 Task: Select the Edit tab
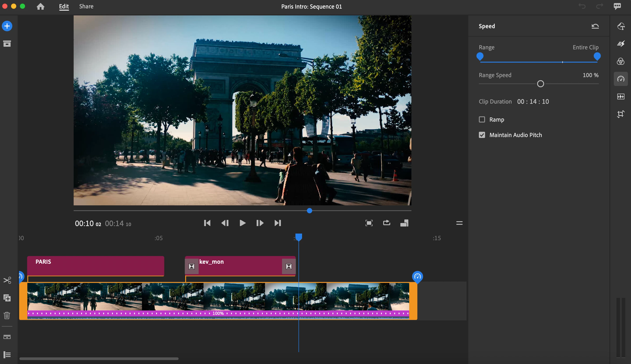(x=64, y=7)
